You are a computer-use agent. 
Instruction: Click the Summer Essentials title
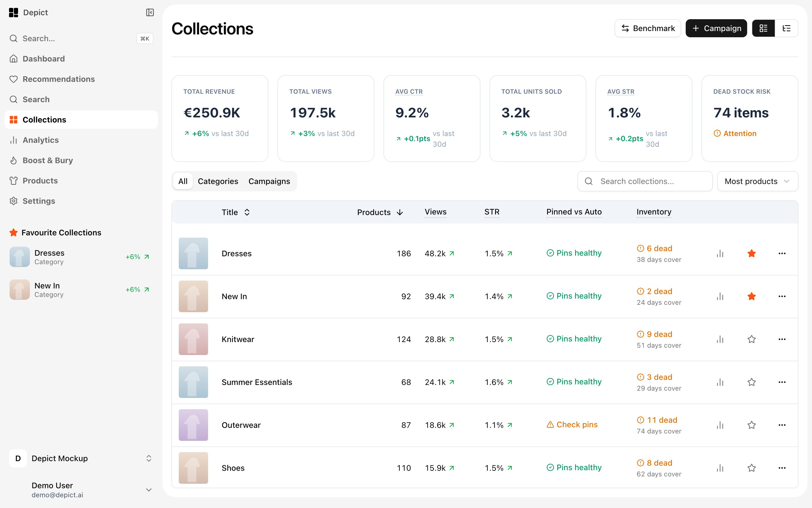click(257, 382)
